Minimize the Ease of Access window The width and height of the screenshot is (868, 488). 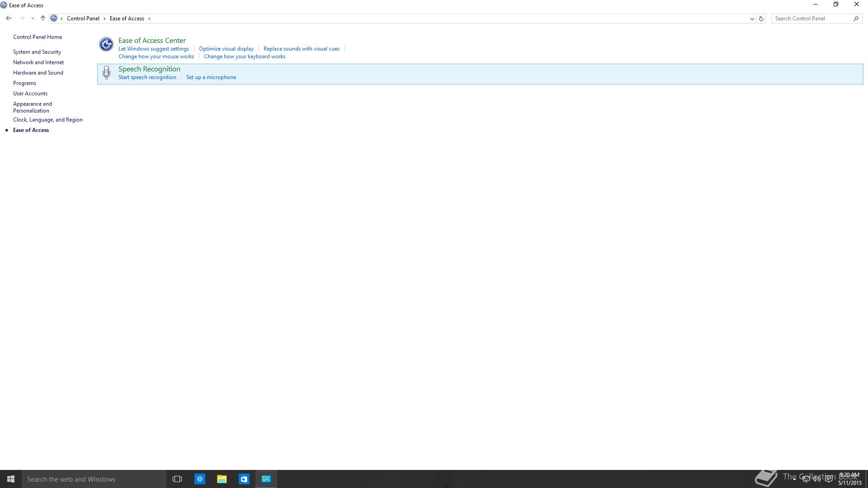tap(816, 5)
